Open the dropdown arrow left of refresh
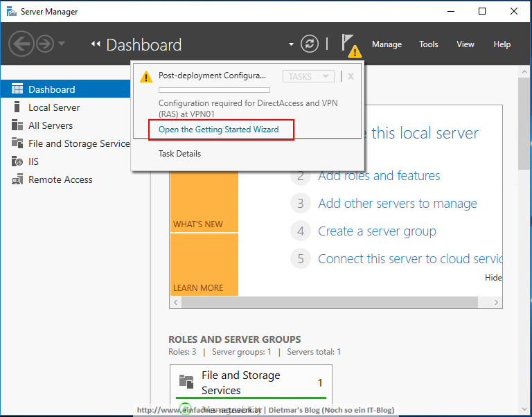This screenshot has height=417, width=532. pyautogui.click(x=291, y=44)
